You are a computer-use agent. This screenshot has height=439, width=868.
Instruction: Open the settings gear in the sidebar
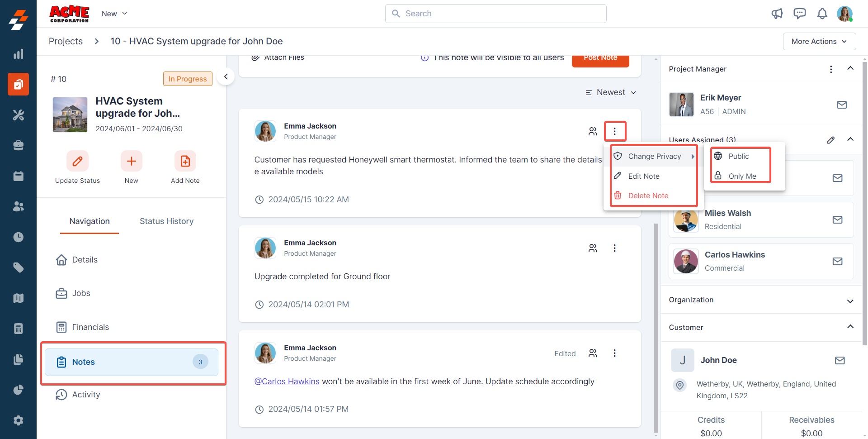18,420
